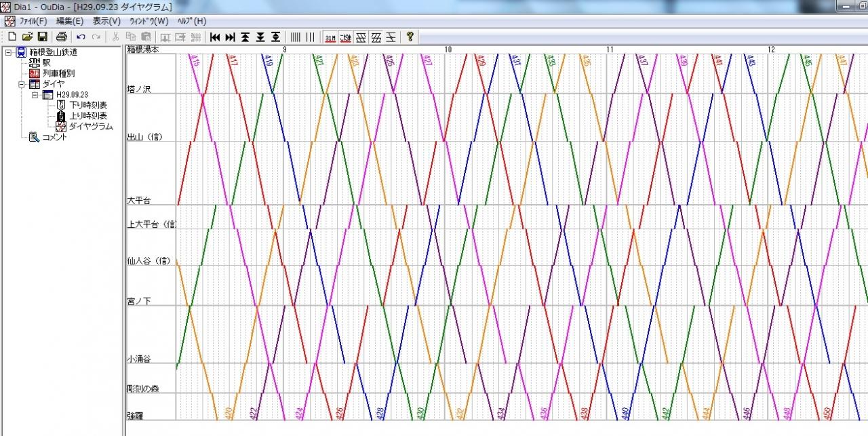Toggle the train name display button

345,37
